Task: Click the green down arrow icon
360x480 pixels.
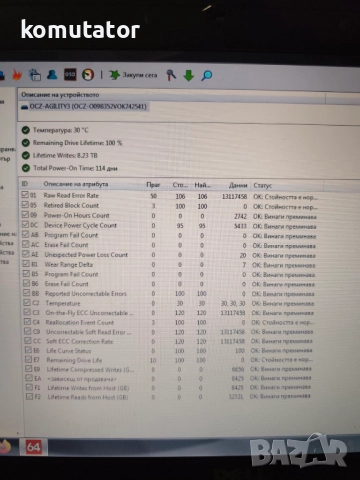Action: [x=189, y=75]
